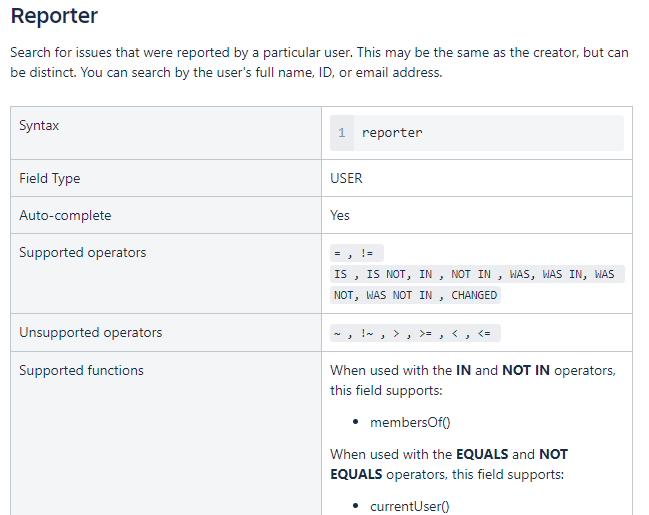Click the = , != operators code snippet
The width and height of the screenshot is (649, 515).
click(x=357, y=253)
